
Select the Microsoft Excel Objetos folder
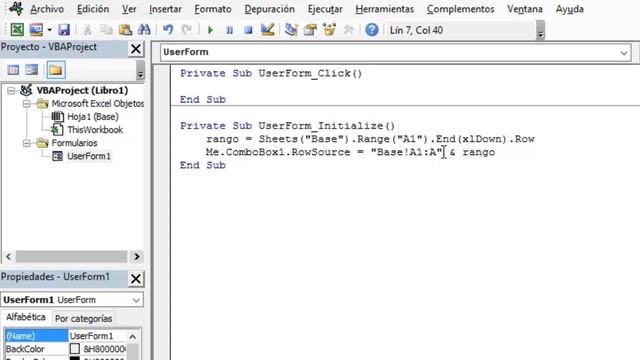pyautogui.click(x=98, y=103)
